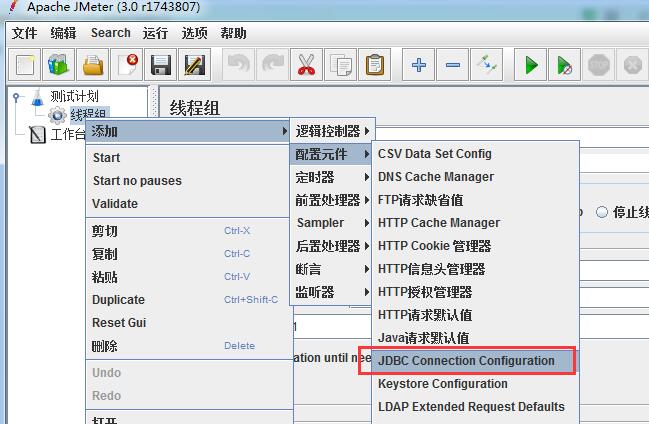Open the 运行 menu
The image size is (649, 424).
point(155,33)
